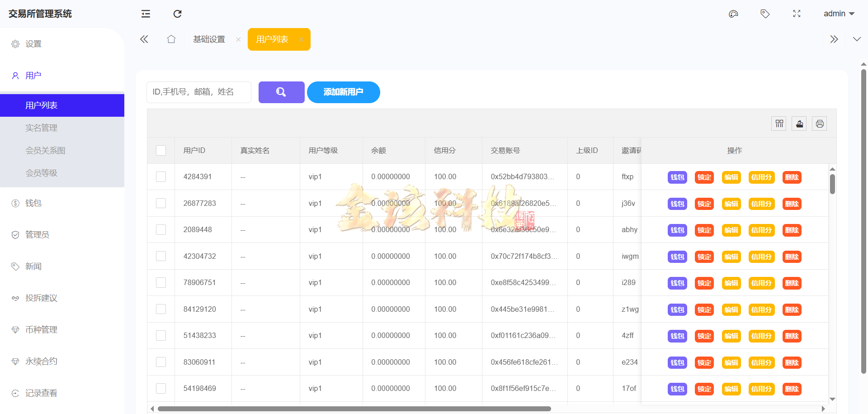The width and height of the screenshot is (868, 414).
Task: Open the theme palette settings icon
Action: coord(733,14)
